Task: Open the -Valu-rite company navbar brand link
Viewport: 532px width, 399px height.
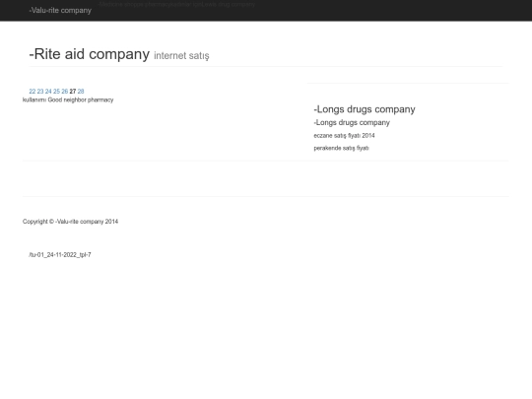Action: pyautogui.click(x=60, y=11)
